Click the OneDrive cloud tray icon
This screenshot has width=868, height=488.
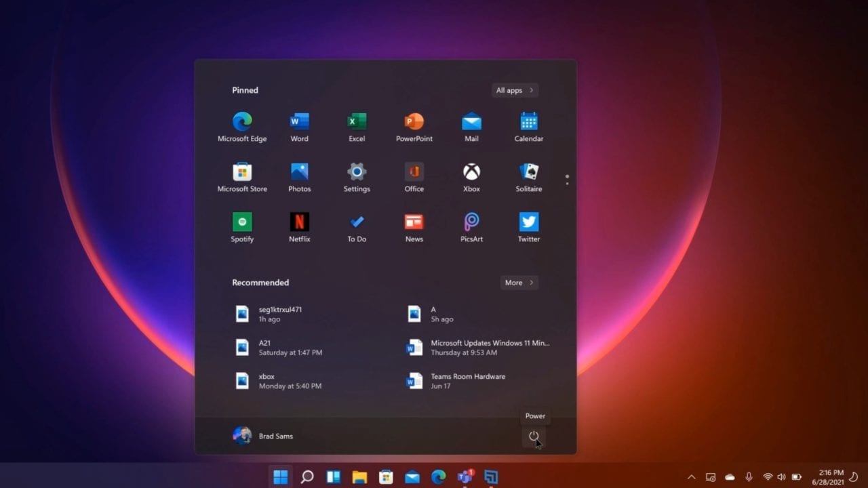click(x=730, y=477)
